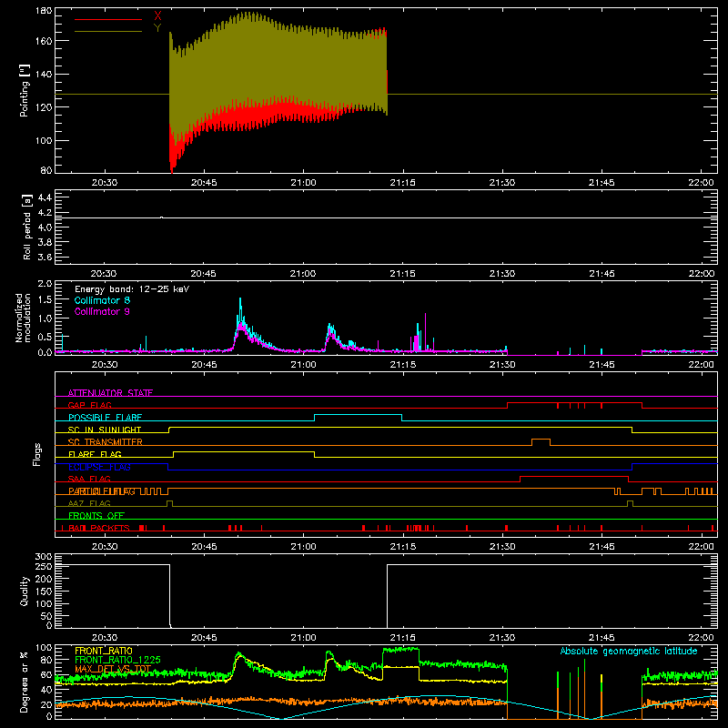
Task: Click the "Absolute geomagnetic latitude" legend label
Action: click(x=629, y=651)
